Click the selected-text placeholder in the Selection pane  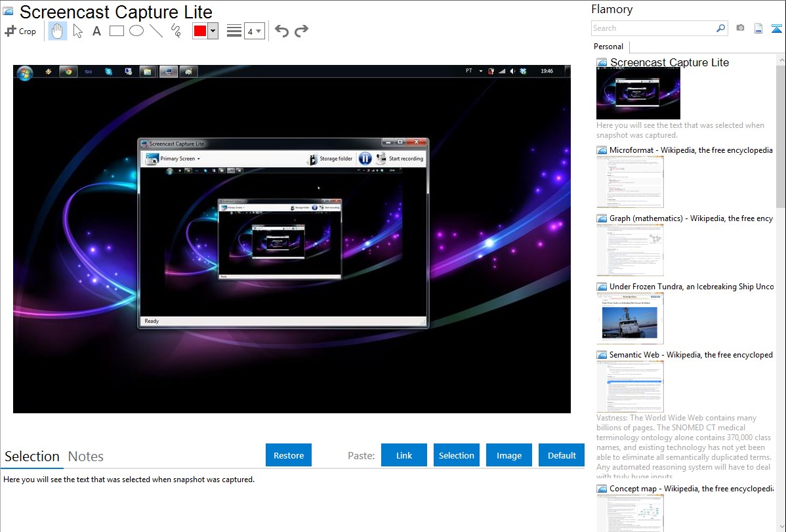point(129,480)
